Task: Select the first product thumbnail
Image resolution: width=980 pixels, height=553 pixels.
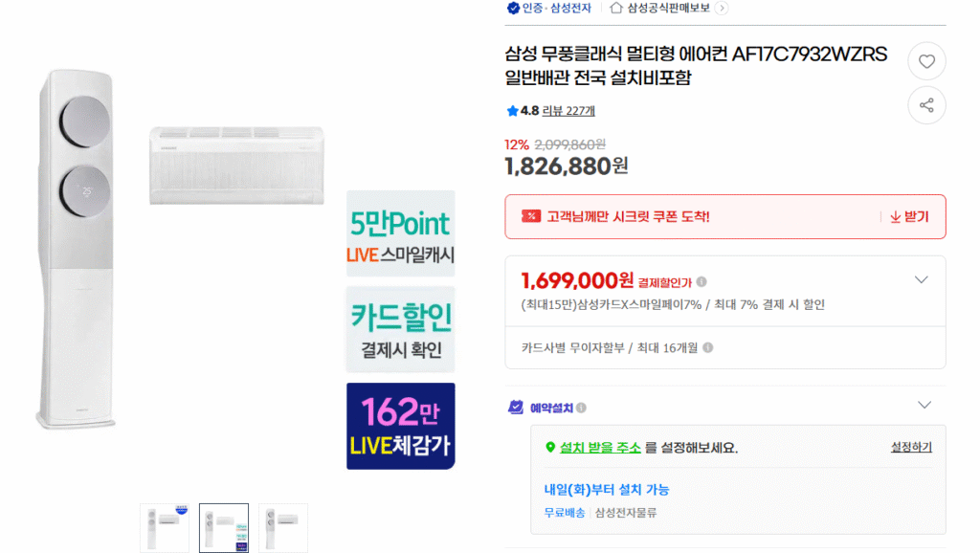Action: 164,527
